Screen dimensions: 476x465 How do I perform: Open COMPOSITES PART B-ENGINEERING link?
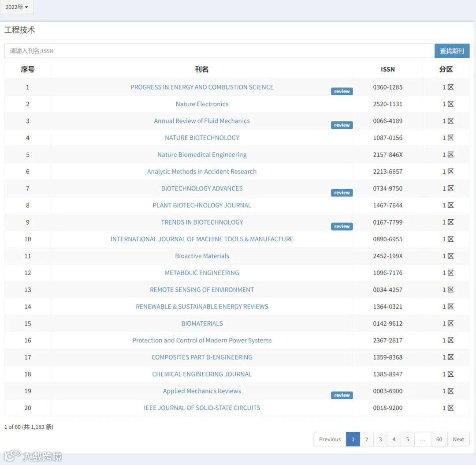tap(202, 357)
